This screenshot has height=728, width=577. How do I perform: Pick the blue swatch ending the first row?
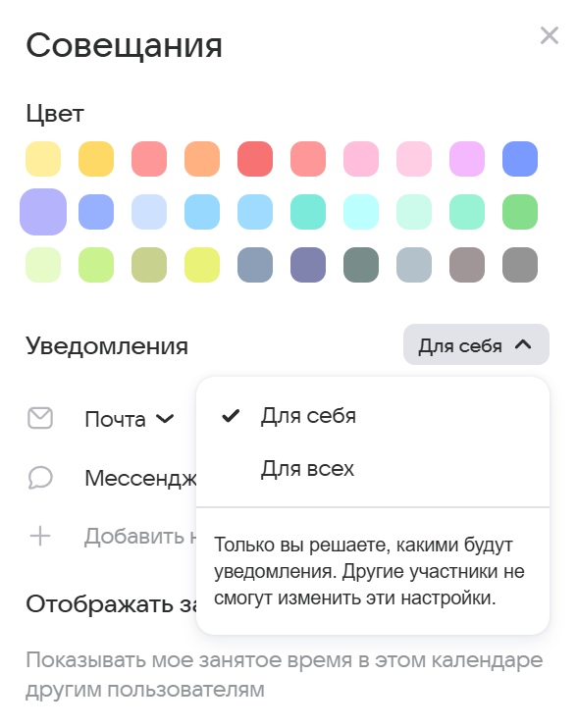click(520, 159)
